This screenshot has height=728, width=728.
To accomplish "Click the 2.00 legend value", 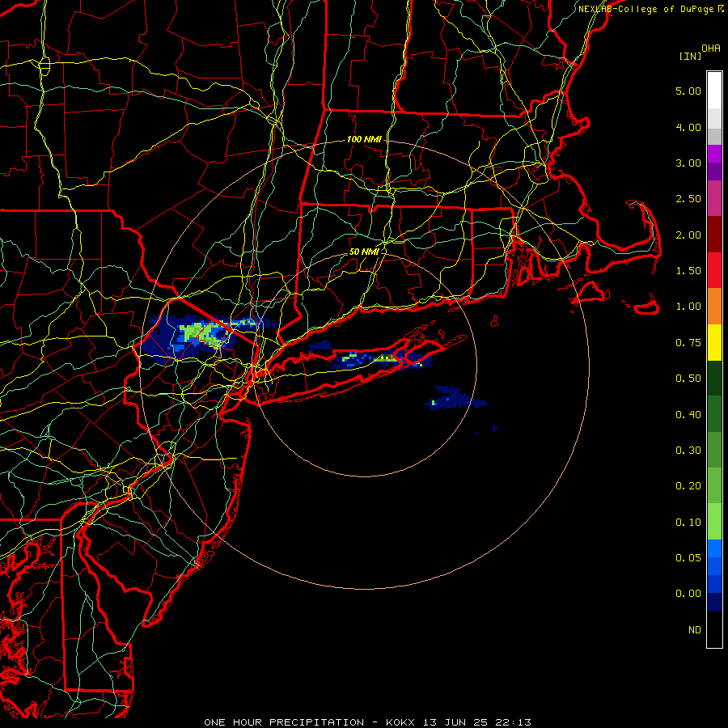I will (688, 235).
